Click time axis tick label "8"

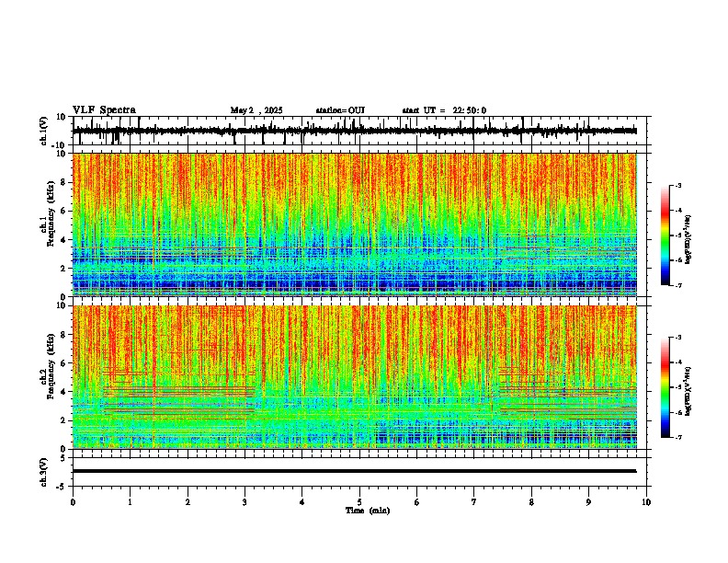[x=531, y=502]
